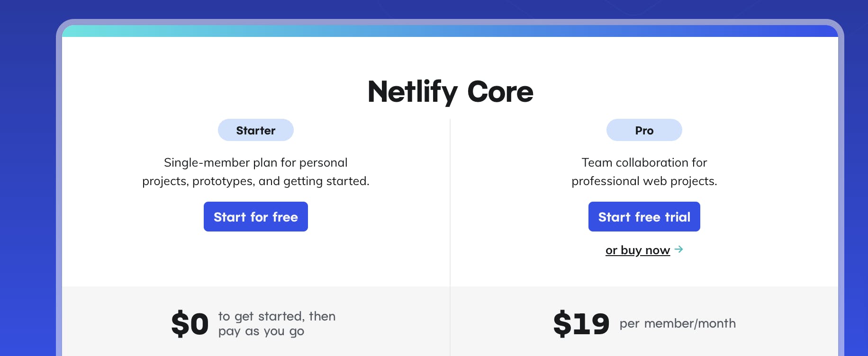The height and width of the screenshot is (356, 868).
Task: Click the 'per member/month' label
Action: 678,324
